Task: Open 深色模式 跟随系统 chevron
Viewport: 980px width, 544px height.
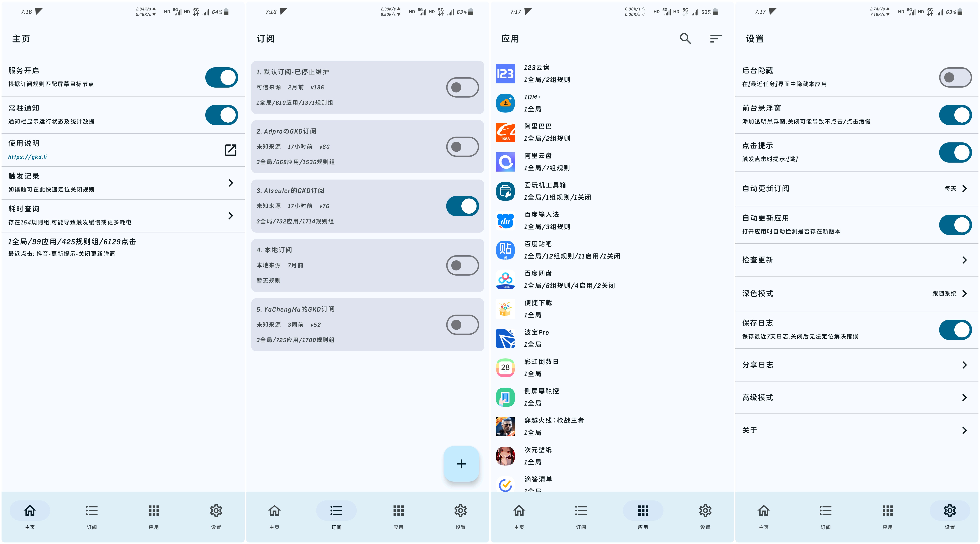Action: click(964, 294)
